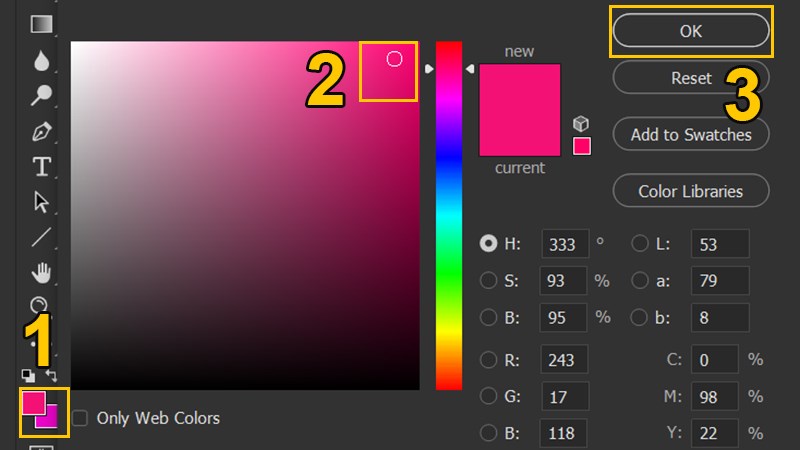Screen dimensions: 800x450
Task: Select the S saturation radio button
Action: [489, 280]
